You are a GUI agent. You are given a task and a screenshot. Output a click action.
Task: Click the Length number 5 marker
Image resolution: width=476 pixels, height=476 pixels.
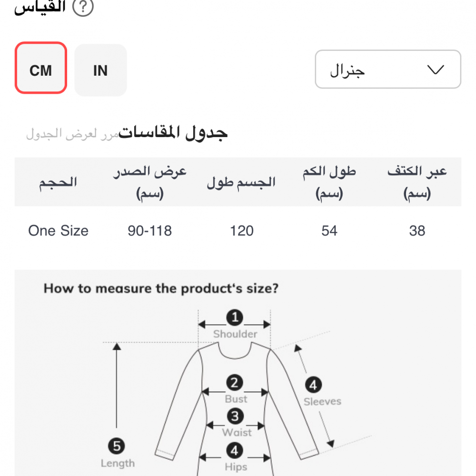pos(117,446)
